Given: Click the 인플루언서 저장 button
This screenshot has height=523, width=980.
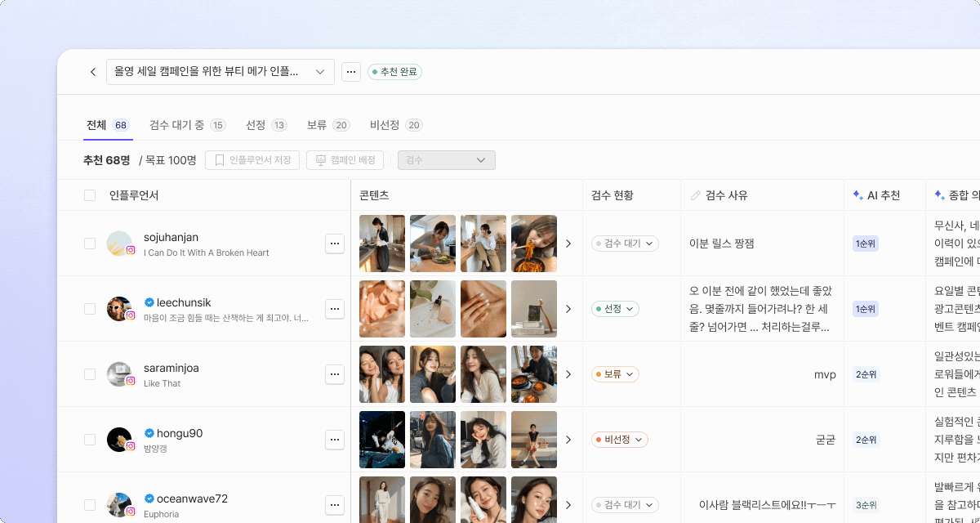Looking at the screenshot, I should pos(252,160).
